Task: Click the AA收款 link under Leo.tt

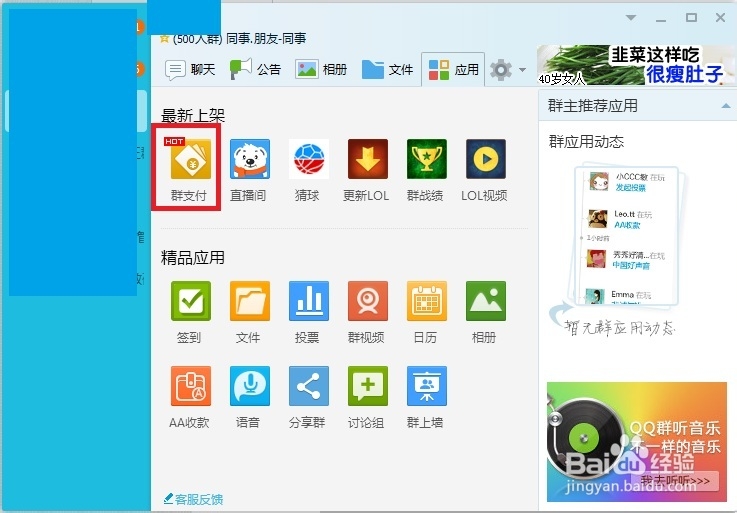Action: click(627, 225)
